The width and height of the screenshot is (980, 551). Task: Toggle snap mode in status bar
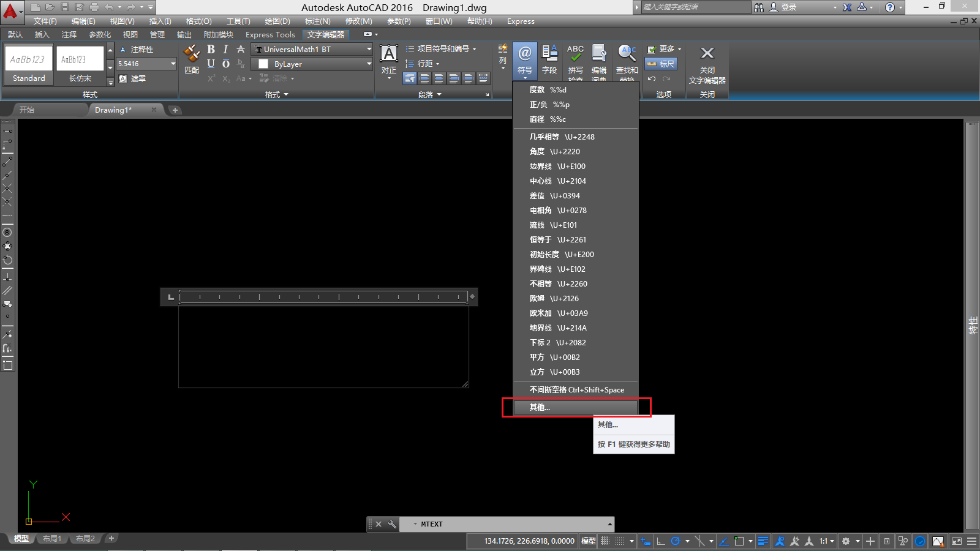click(x=620, y=541)
